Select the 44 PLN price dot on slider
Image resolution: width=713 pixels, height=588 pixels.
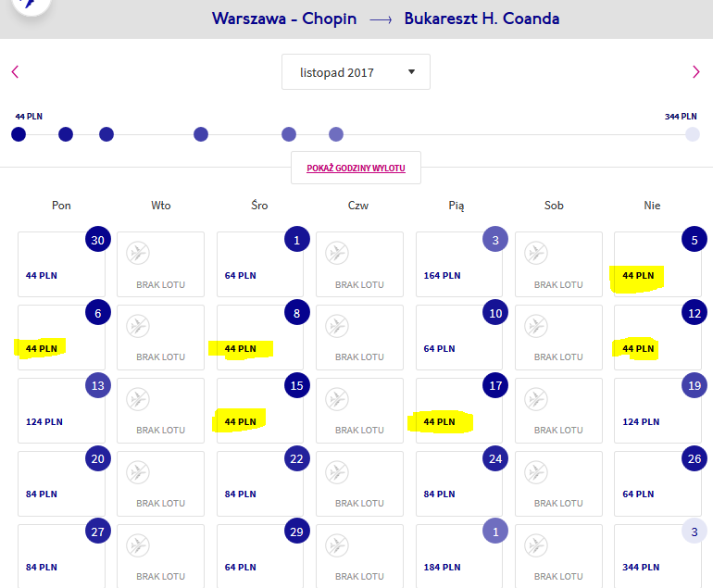pyautogui.click(x=19, y=134)
